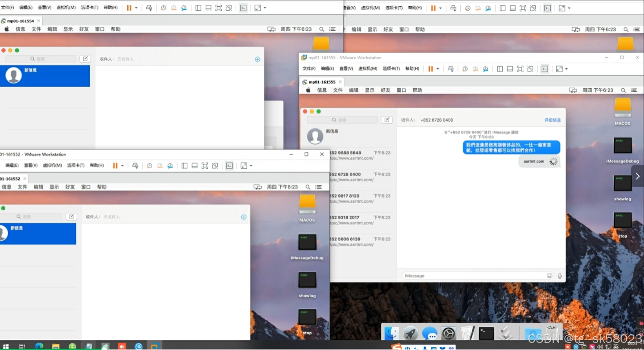This screenshot has height=350, width=644.
Task: Open pause dropdown arrow in top-right background window
Action: point(440,8)
